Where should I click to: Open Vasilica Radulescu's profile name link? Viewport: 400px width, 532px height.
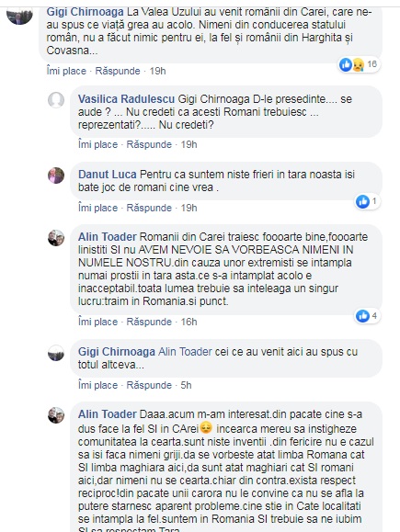(126, 99)
